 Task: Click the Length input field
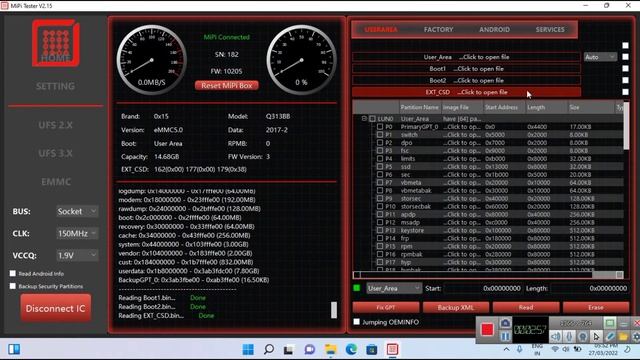(x=589, y=289)
